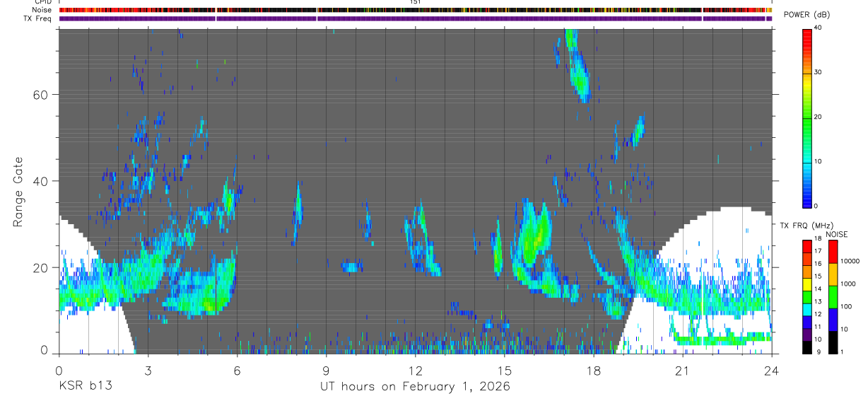Click the KSR b13 radar beam label

tap(86, 386)
